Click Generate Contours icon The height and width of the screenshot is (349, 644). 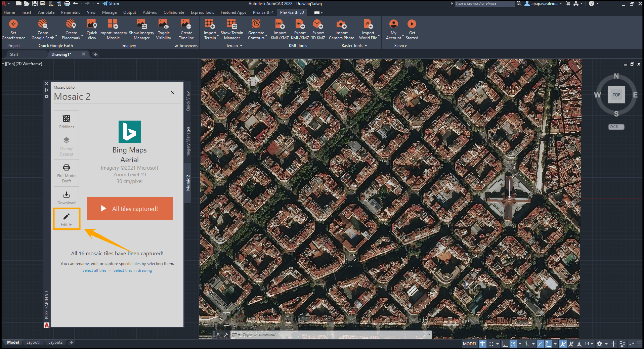[256, 24]
